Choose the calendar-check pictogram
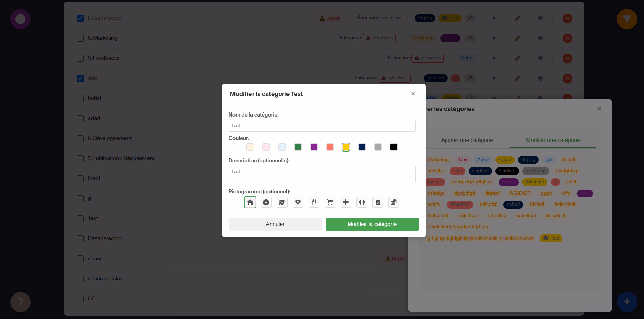Image resolution: width=644 pixels, height=319 pixels. [x=378, y=202]
